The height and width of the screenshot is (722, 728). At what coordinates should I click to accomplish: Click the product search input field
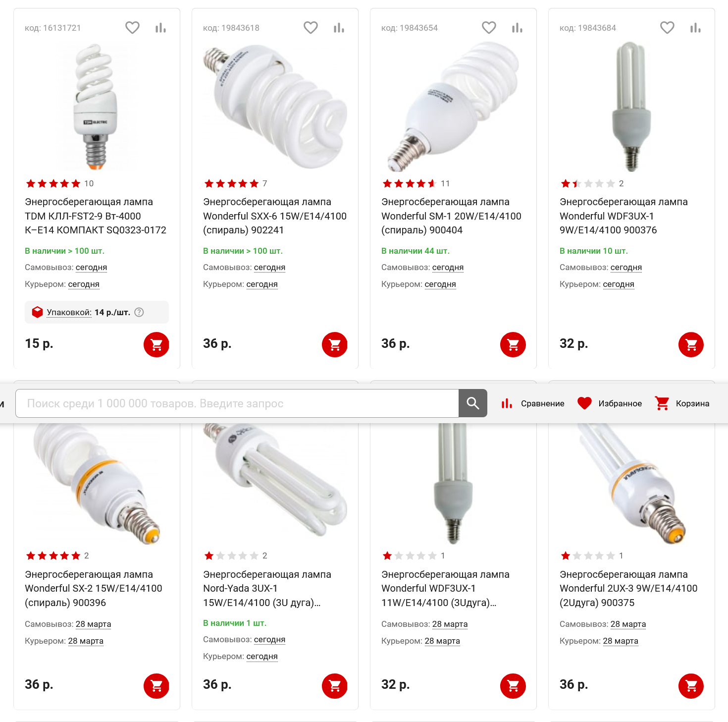click(237, 403)
